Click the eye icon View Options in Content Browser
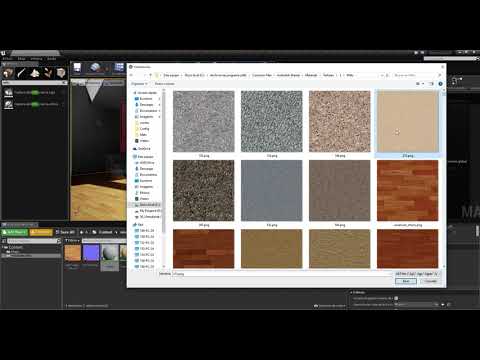The width and height of the screenshot is (480, 360). [316, 306]
